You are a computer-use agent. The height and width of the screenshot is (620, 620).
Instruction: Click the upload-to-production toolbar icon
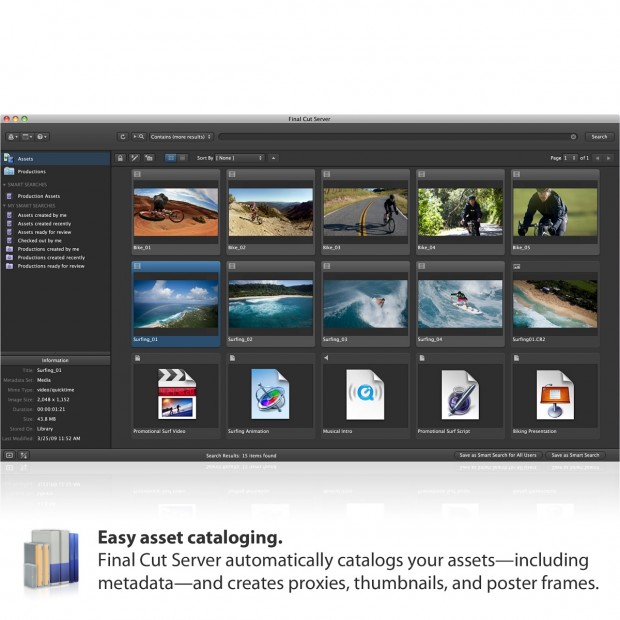[149, 158]
